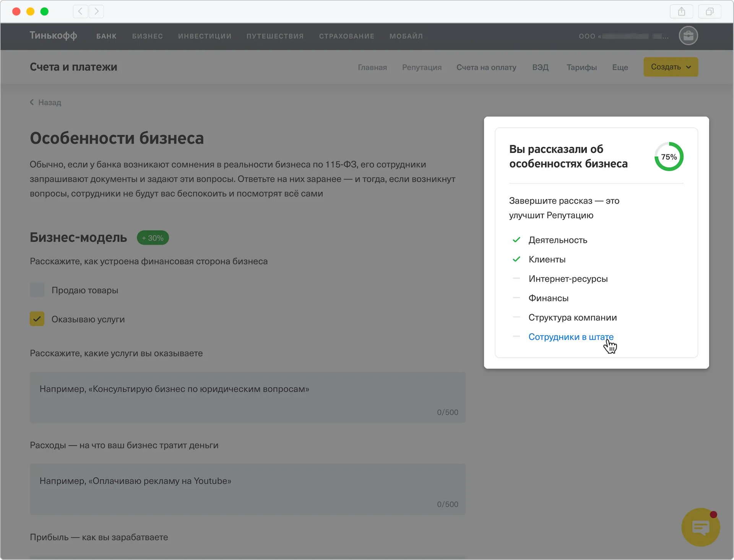Viewport: 734px width, 560px height.
Task: Uncheck the Оказываю услуги checkbox
Action: pos(37,319)
